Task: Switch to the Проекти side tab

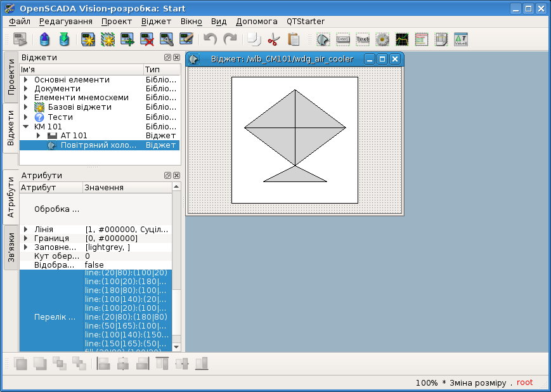Action: (11, 77)
